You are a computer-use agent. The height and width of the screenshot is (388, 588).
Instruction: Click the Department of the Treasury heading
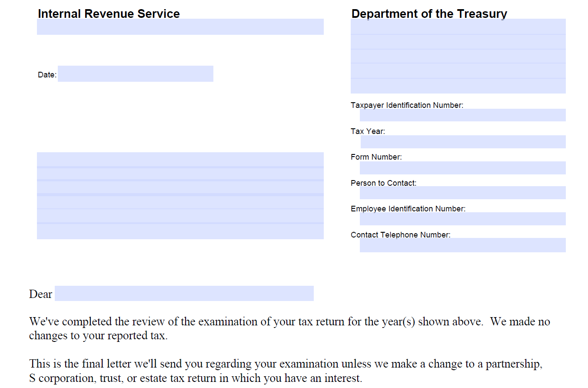tap(429, 13)
